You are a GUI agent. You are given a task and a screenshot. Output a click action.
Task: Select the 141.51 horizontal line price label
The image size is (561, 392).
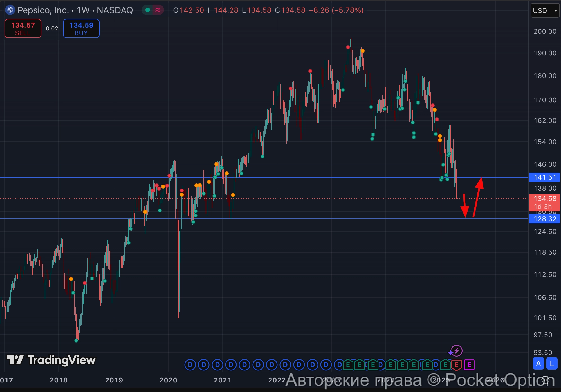544,177
